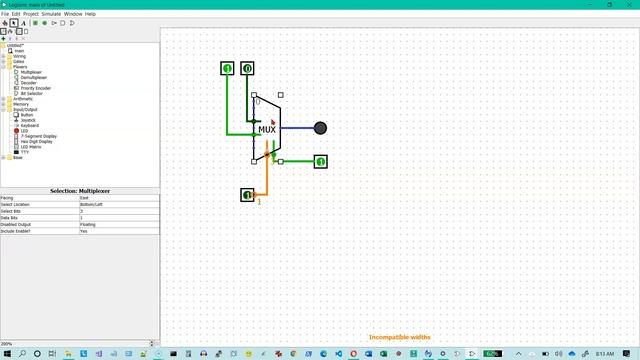Open Select Location value Bottom/Left

click(119, 204)
